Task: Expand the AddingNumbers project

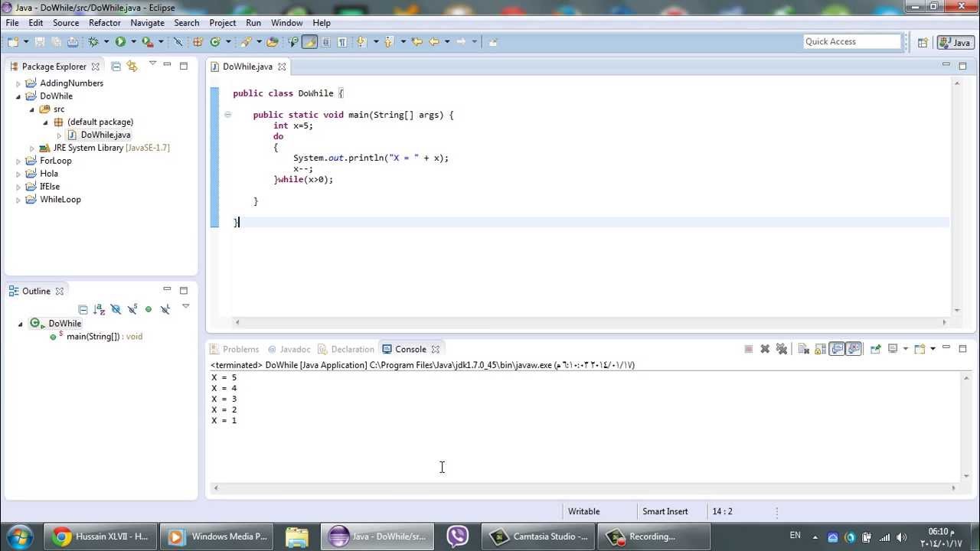Action: click(x=18, y=83)
